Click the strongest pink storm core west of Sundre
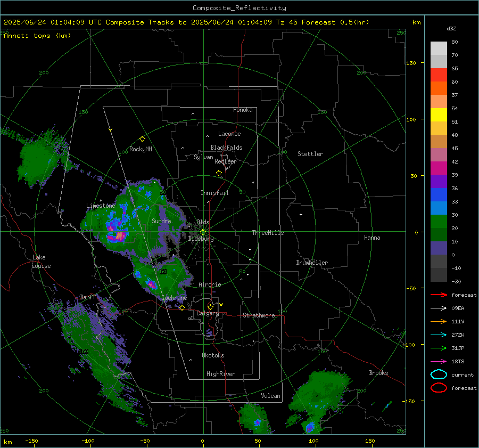The image size is (479, 448). tap(120, 236)
